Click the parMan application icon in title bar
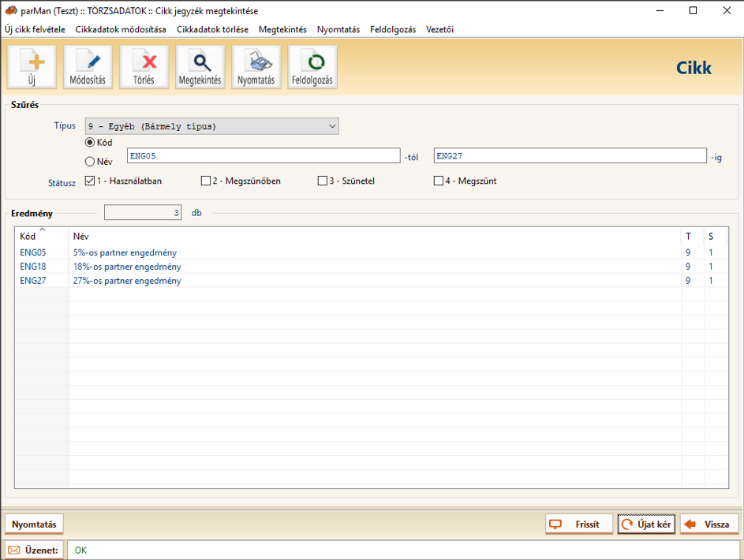Image resolution: width=744 pixels, height=560 pixels. (11, 10)
